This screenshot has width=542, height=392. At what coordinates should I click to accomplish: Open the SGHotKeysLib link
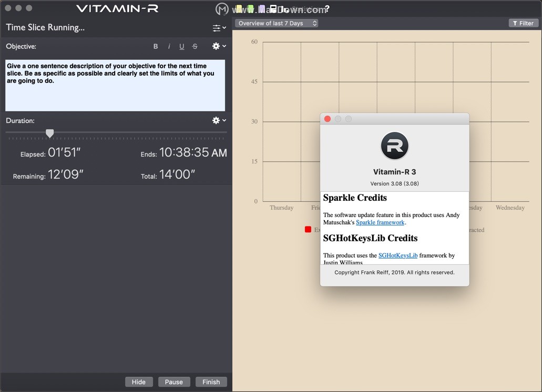tap(398, 255)
